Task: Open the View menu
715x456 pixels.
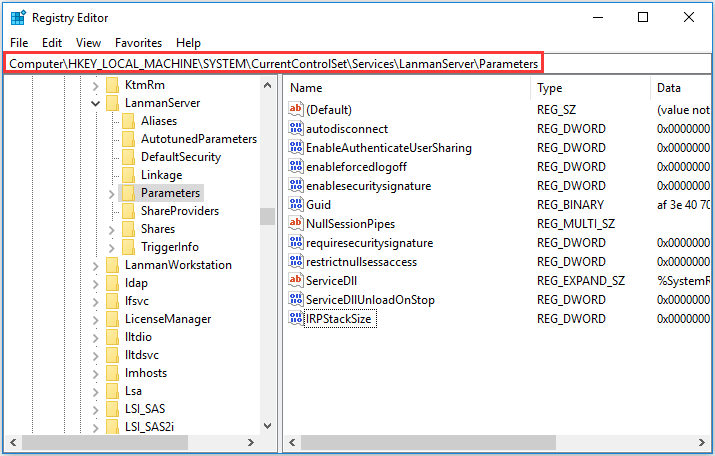Action: point(88,43)
